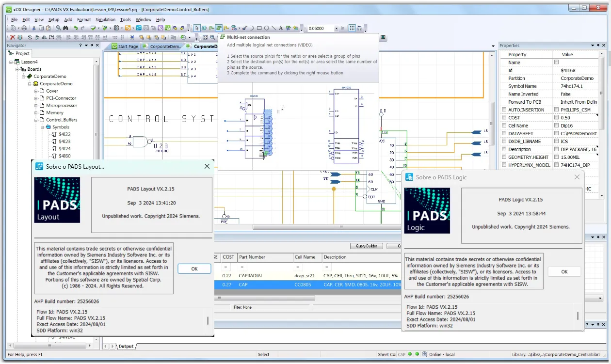
Task: Click the Navigator help question mark
Action: [x=80, y=45]
